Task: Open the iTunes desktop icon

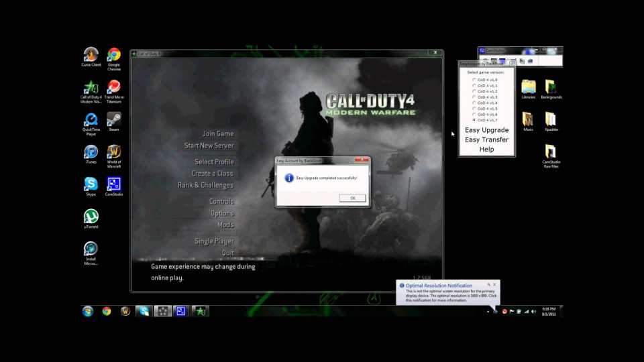Action: [91, 154]
